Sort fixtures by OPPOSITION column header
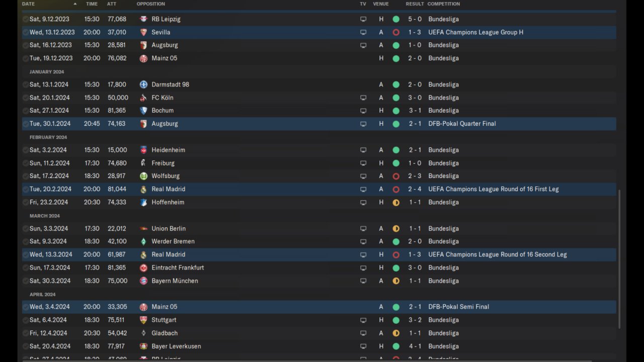This screenshot has width=644, height=362. pyautogui.click(x=150, y=4)
